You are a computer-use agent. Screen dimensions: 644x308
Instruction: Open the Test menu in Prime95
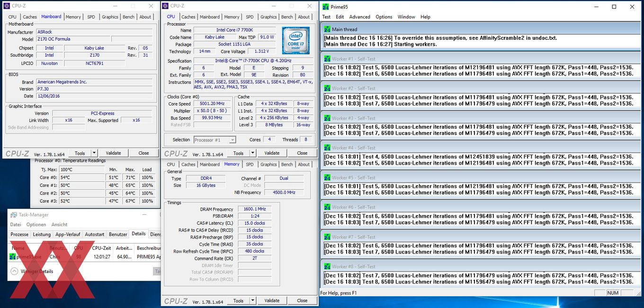coord(326,17)
